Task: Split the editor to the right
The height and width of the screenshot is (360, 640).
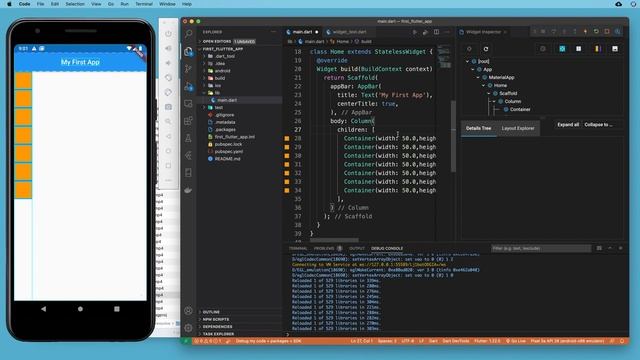Action: coord(436,32)
